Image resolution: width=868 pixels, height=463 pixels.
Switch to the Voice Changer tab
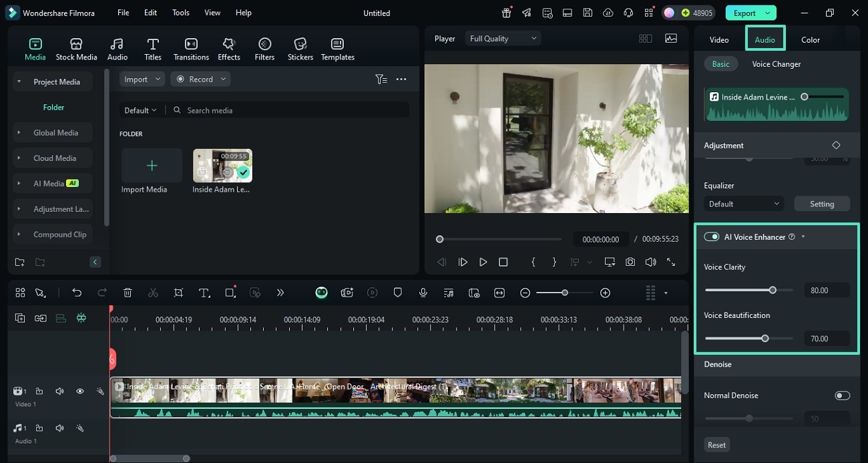(777, 64)
